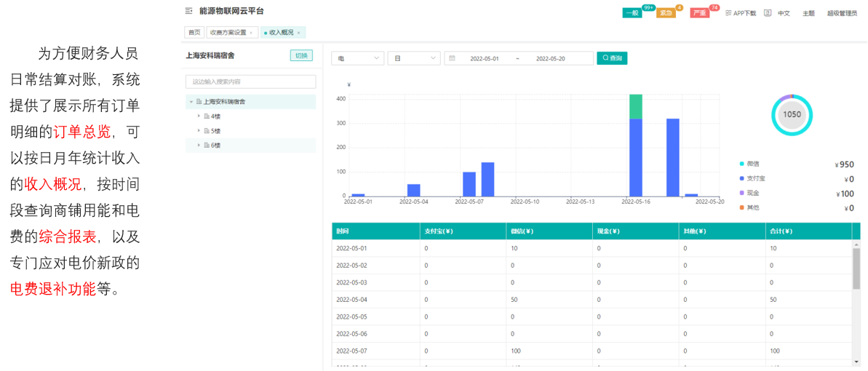
Task: Open the 一般 alarm badge
Action: (x=633, y=13)
